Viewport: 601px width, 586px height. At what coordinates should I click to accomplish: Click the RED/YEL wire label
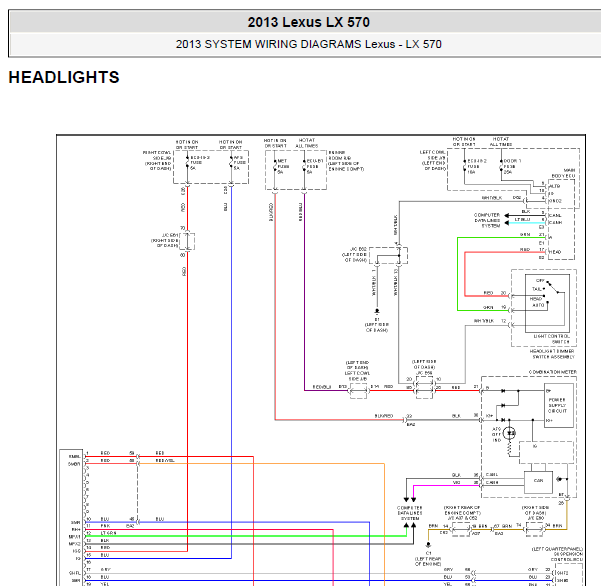click(165, 460)
